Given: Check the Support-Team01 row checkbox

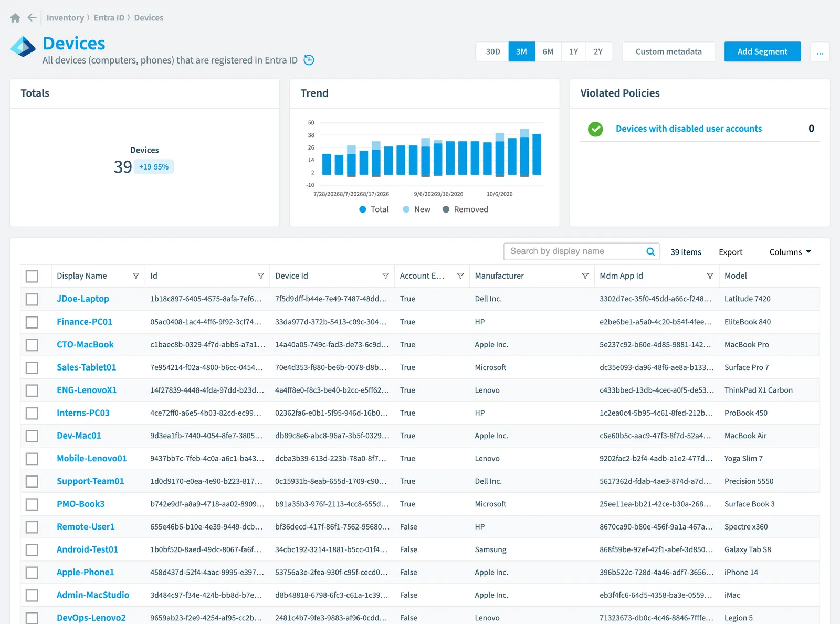Looking at the screenshot, I should point(32,481).
